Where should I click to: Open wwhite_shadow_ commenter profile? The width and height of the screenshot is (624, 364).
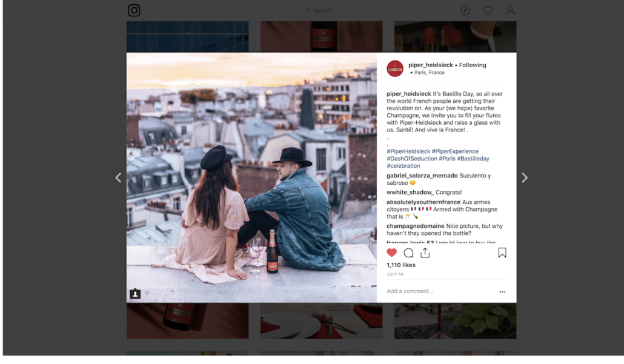click(410, 192)
